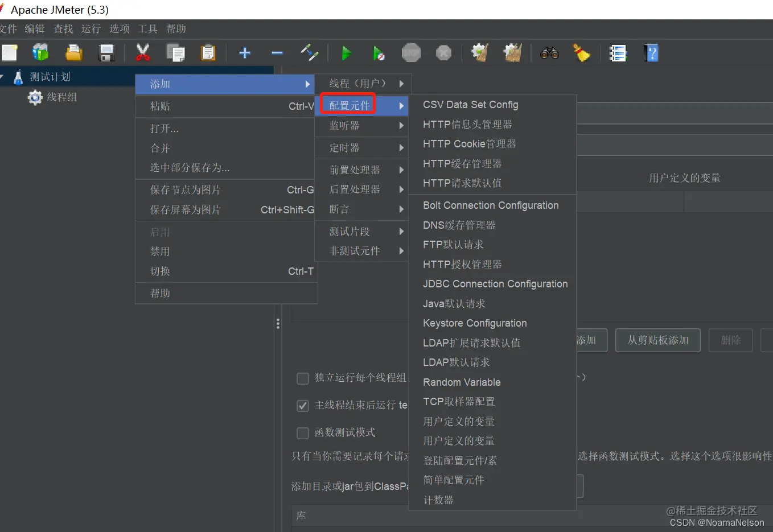Click the 从剪贴板添加 button
This screenshot has width=773, height=532.
pyautogui.click(x=657, y=340)
